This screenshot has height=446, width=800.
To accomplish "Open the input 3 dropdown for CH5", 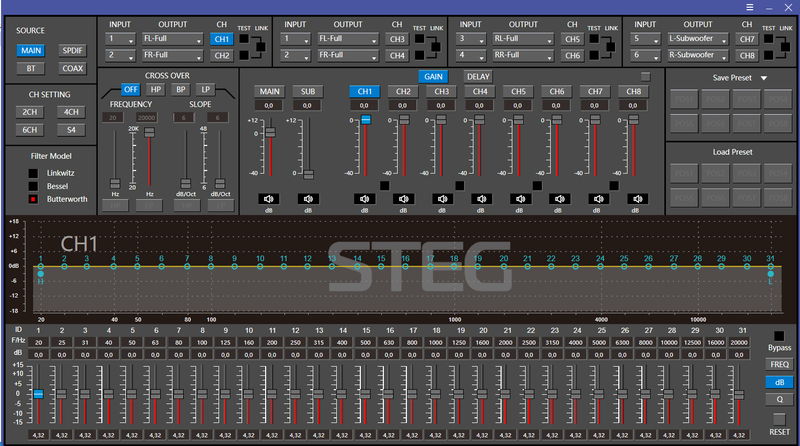I will [x=470, y=39].
